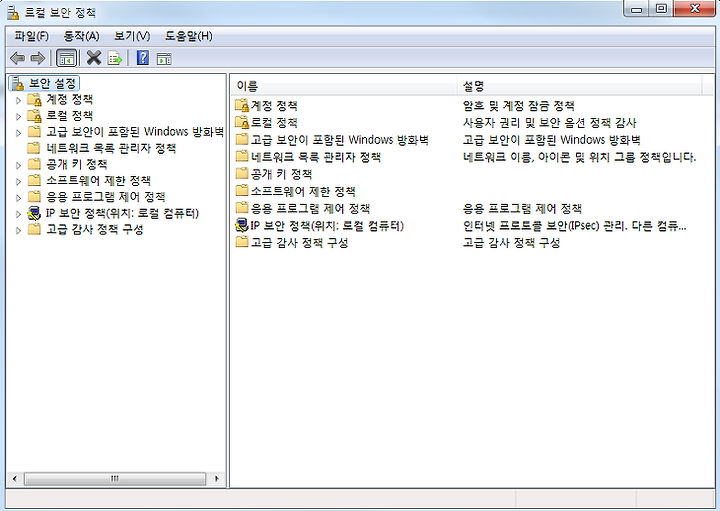Click 계정 정책 folder icon in tree

pos(34,99)
